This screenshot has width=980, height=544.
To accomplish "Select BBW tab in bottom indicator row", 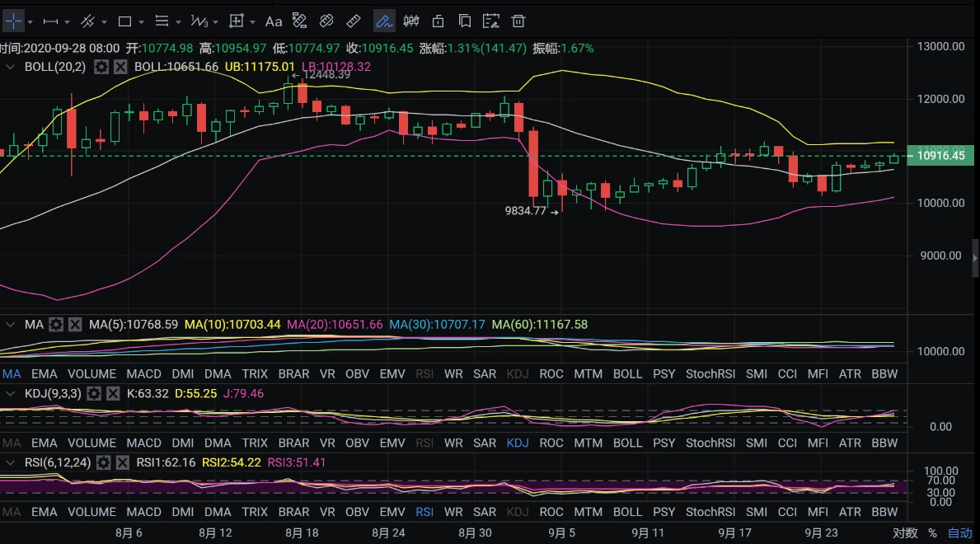I will [x=884, y=512].
